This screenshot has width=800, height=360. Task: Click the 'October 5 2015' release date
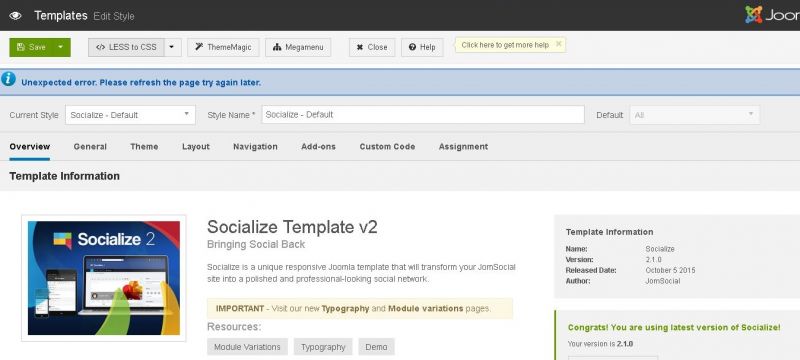pos(670,270)
